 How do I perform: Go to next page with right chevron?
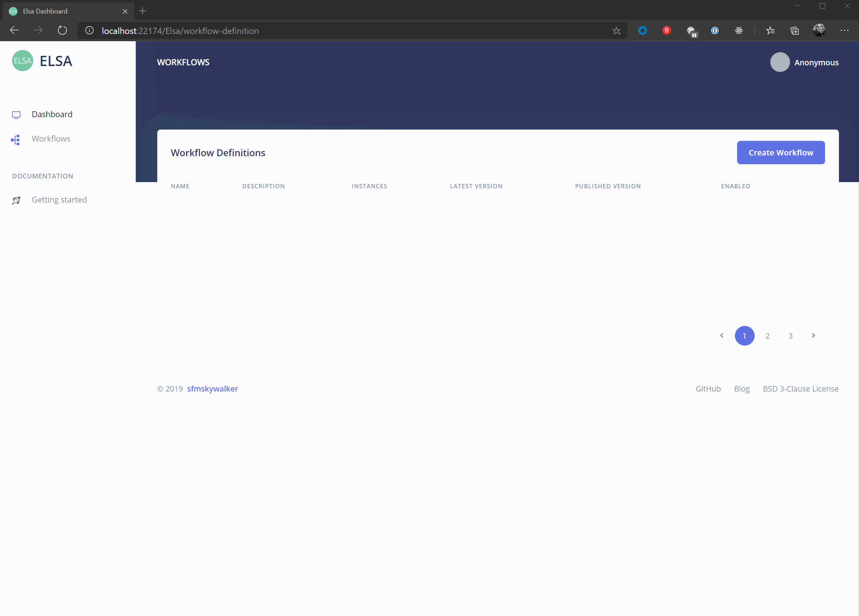tap(813, 336)
